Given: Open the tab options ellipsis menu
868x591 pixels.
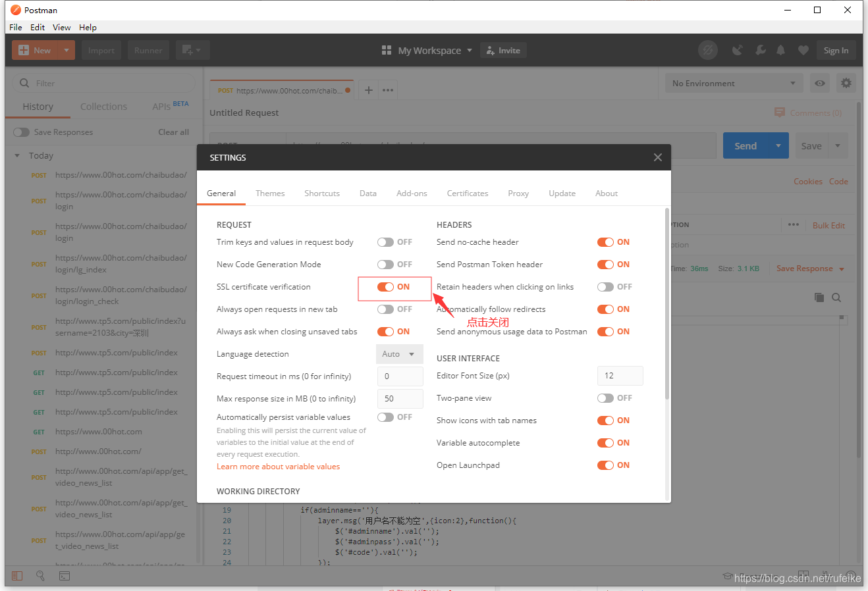Looking at the screenshot, I should click(x=388, y=90).
